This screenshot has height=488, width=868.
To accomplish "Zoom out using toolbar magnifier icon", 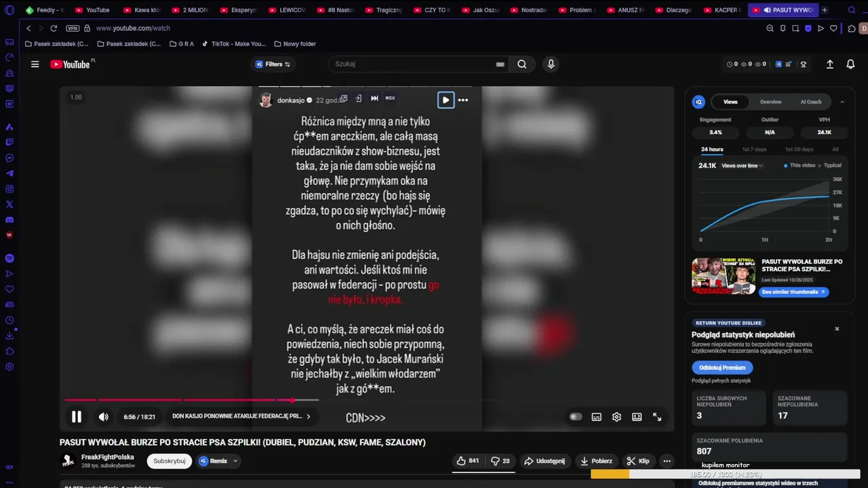I will [770, 28].
